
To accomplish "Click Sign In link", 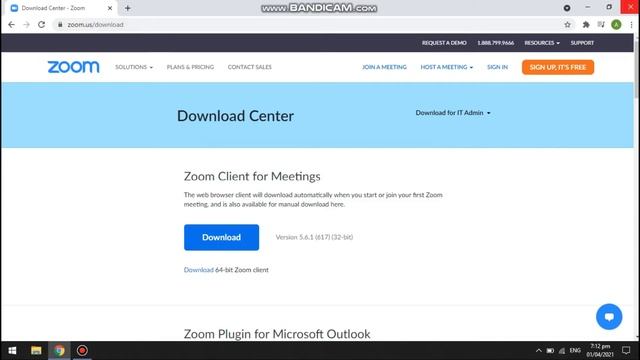I will 497,67.
